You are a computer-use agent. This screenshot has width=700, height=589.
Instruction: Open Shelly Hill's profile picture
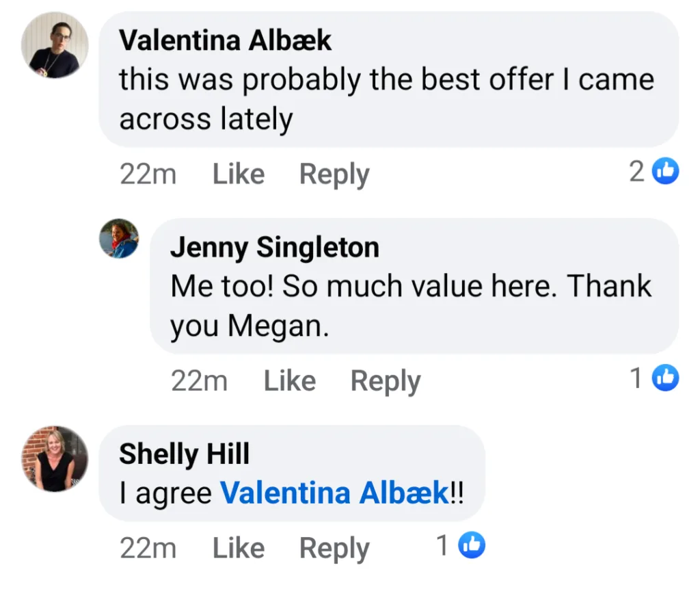[55, 458]
